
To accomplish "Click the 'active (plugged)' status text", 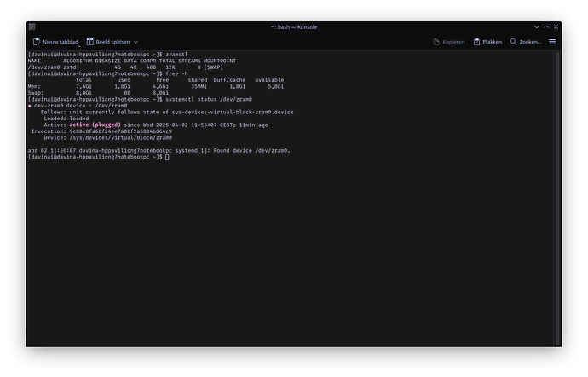I will point(95,125).
